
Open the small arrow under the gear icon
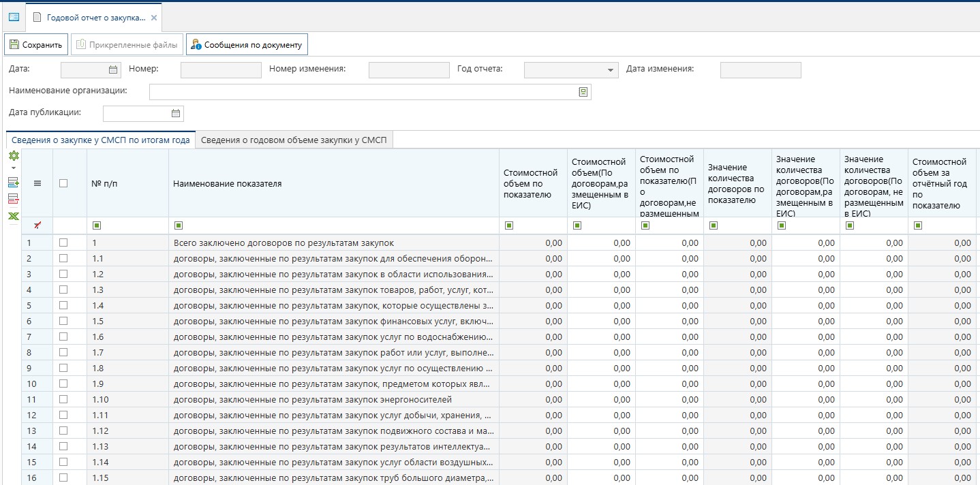click(x=13, y=168)
